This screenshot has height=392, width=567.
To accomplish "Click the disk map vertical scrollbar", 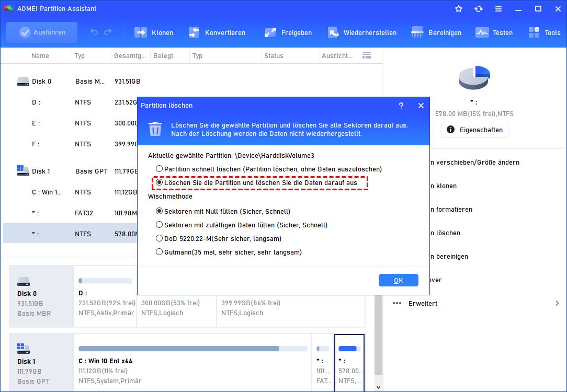I will tap(378, 335).
